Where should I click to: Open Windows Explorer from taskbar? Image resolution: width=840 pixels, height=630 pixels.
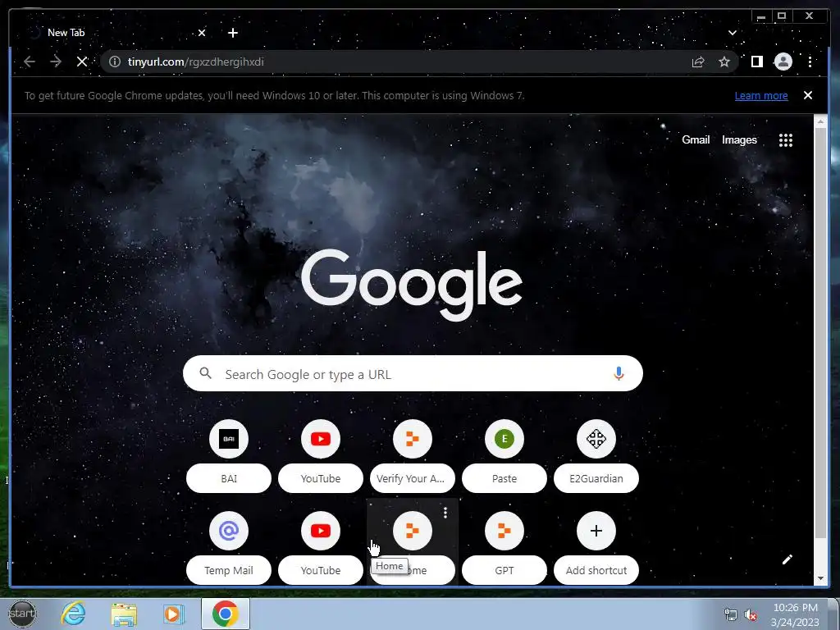pos(124,614)
